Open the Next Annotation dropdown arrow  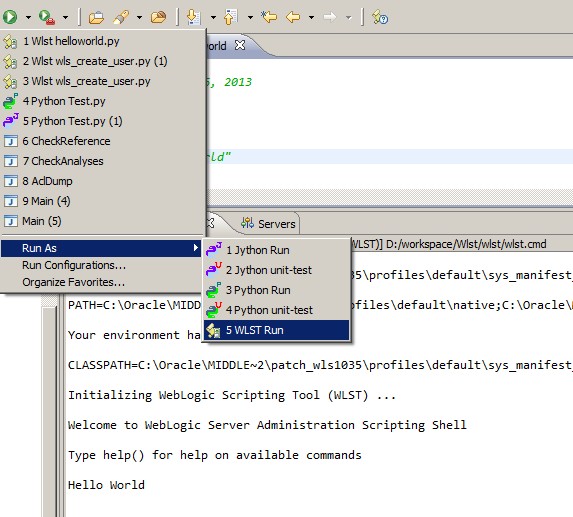click(x=213, y=17)
